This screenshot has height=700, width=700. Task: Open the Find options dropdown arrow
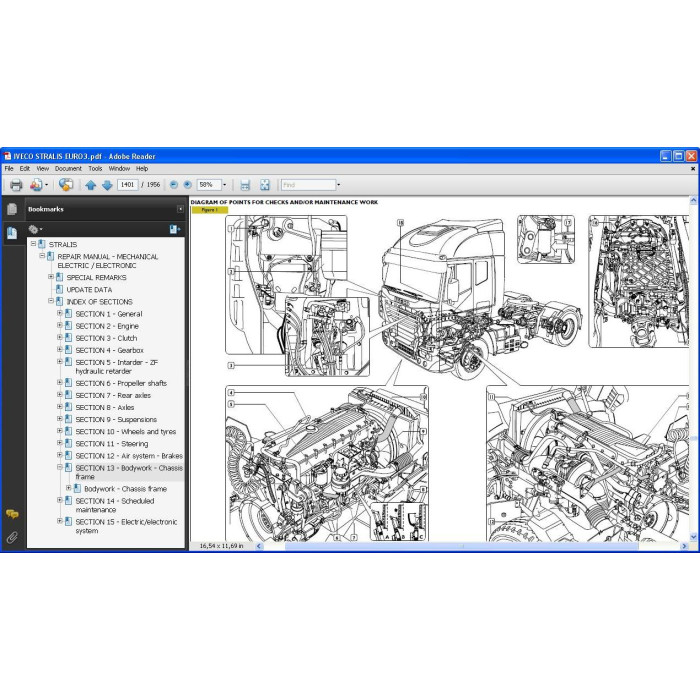[x=338, y=185]
